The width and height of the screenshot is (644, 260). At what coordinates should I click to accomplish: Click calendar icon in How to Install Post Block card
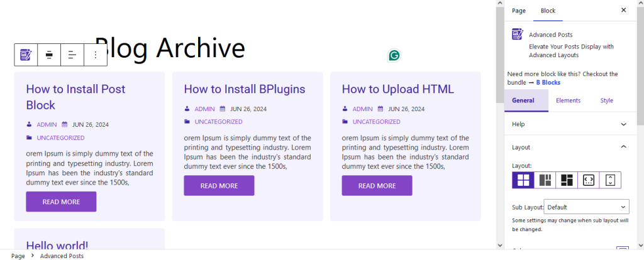point(65,124)
